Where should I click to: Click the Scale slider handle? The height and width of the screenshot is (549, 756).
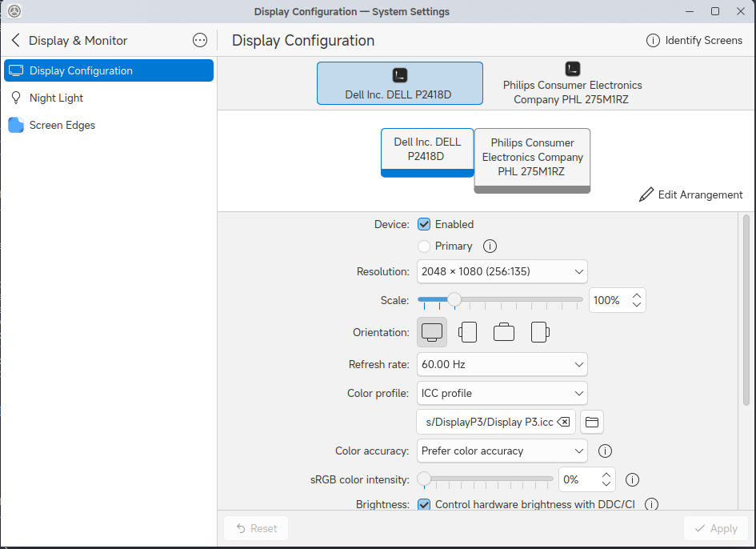[454, 299]
